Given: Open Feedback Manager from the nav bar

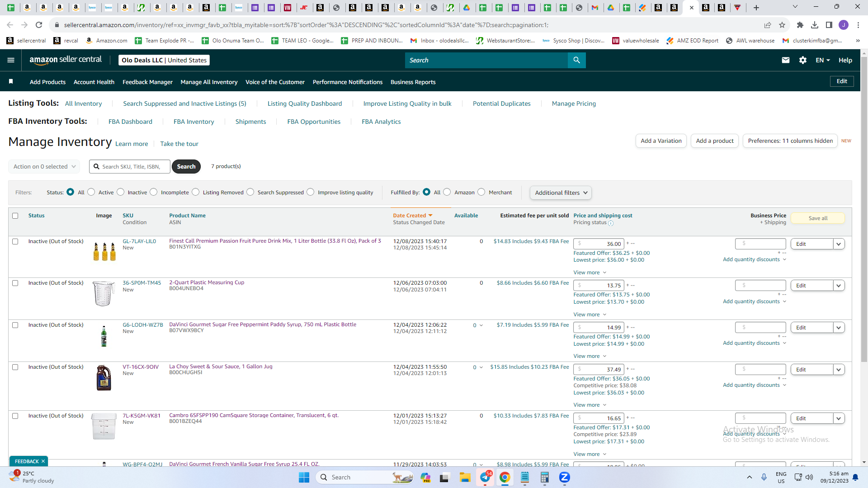Looking at the screenshot, I should pos(147,82).
